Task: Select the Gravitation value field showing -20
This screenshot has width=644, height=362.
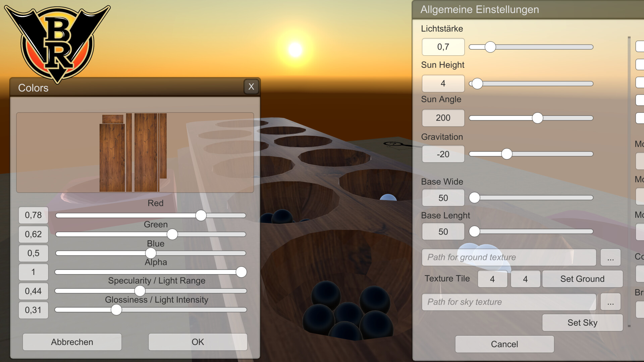Action: coord(443,154)
